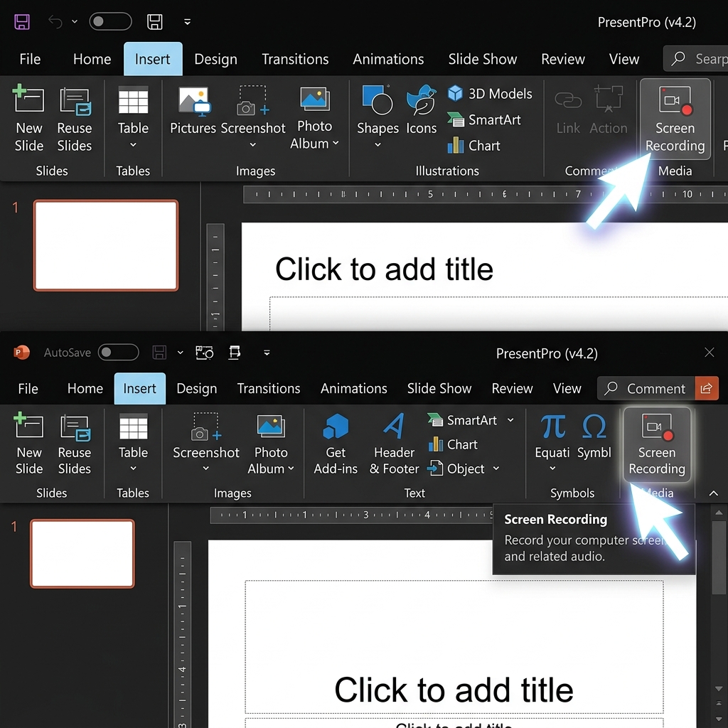This screenshot has height=728, width=728.
Task: Open Get Add-ins in the bottom window
Action: [336, 444]
